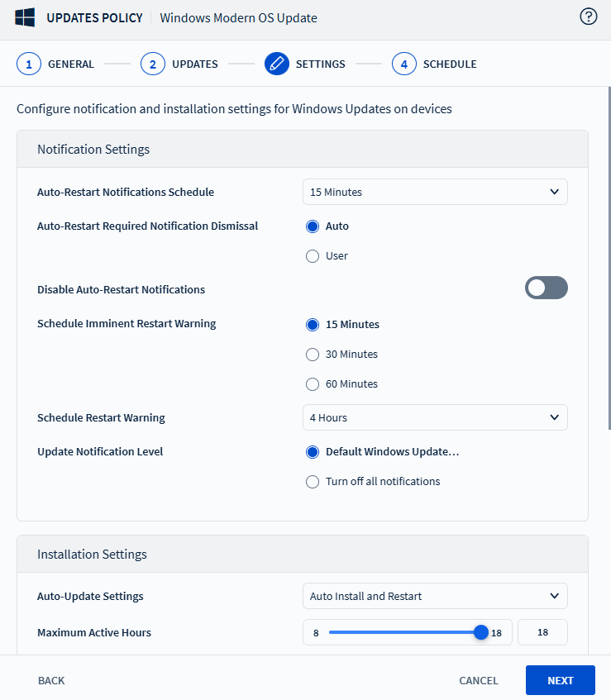Go to the General step label
The image size is (611, 700).
tap(71, 64)
